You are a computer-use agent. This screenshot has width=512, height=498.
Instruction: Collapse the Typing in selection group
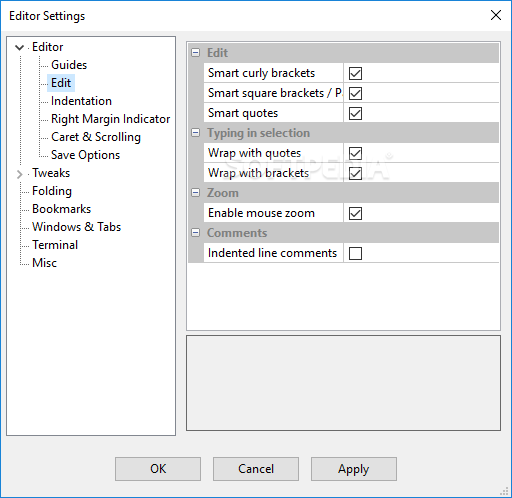pos(196,133)
